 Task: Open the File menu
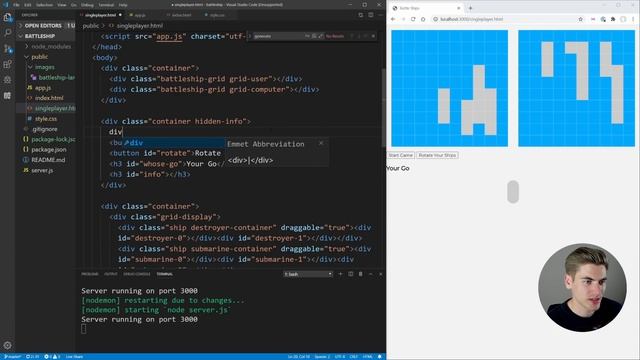(x=16, y=5)
